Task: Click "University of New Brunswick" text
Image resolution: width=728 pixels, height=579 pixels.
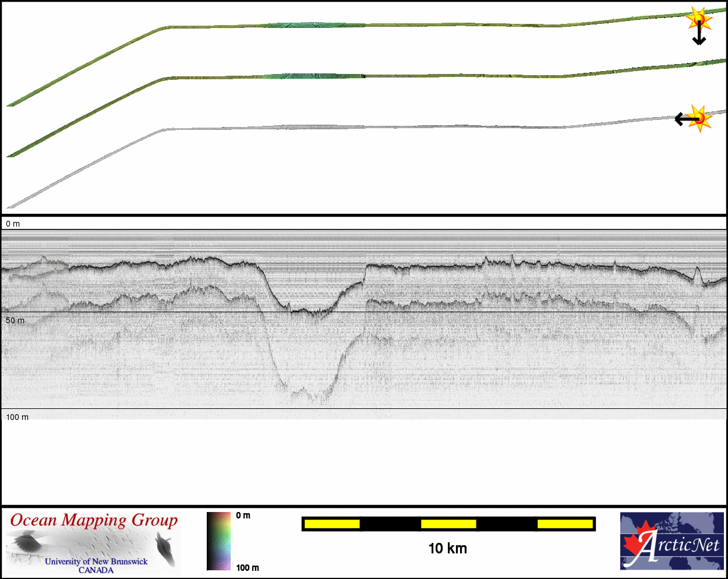Action: (x=96, y=562)
